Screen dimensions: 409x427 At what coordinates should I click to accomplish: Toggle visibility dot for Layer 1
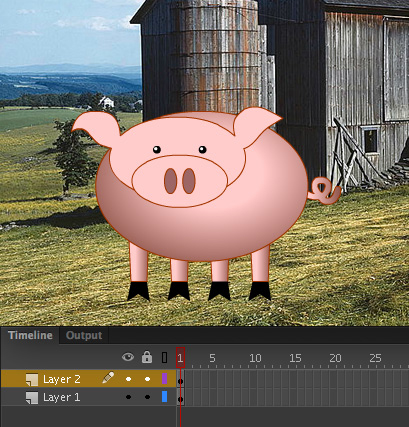point(129,397)
